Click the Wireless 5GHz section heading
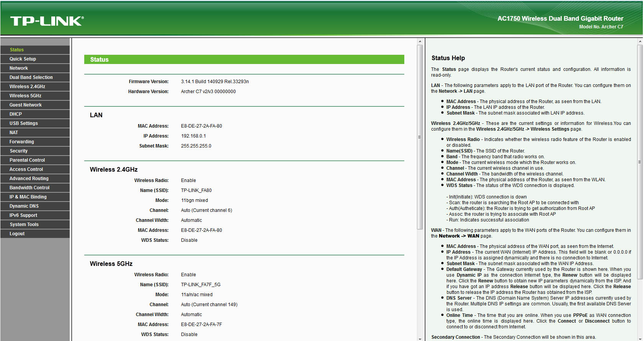 pos(111,264)
